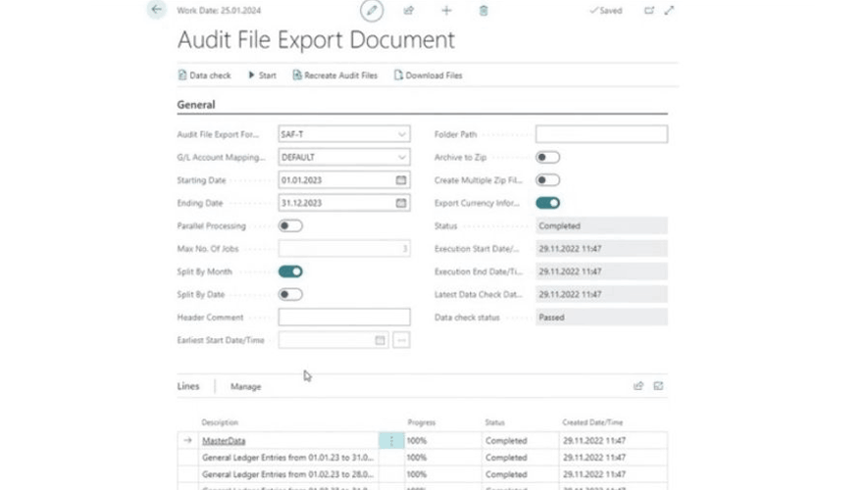Screen dimensions: 868x490
Task: Click the Status column header in Lines
Action: 495,422
